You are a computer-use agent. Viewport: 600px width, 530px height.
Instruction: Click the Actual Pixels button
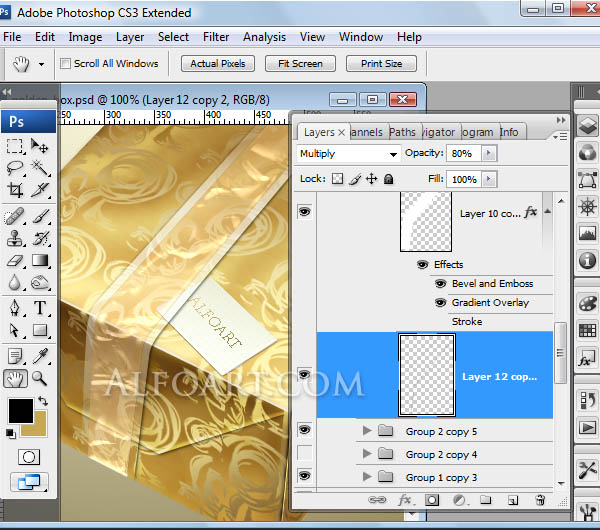click(x=218, y=64)
